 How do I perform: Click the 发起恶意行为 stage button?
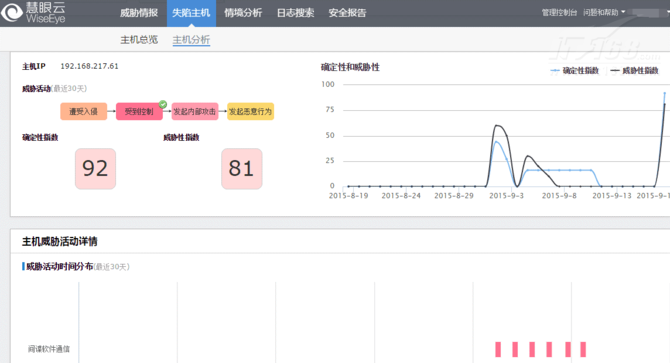[x=250, y=111]
